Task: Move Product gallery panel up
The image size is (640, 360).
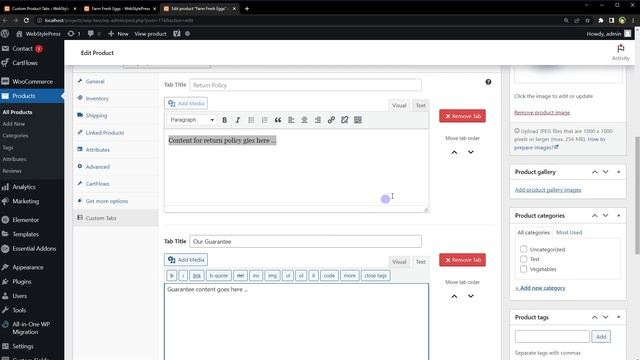Action: [x=595, y=172]
